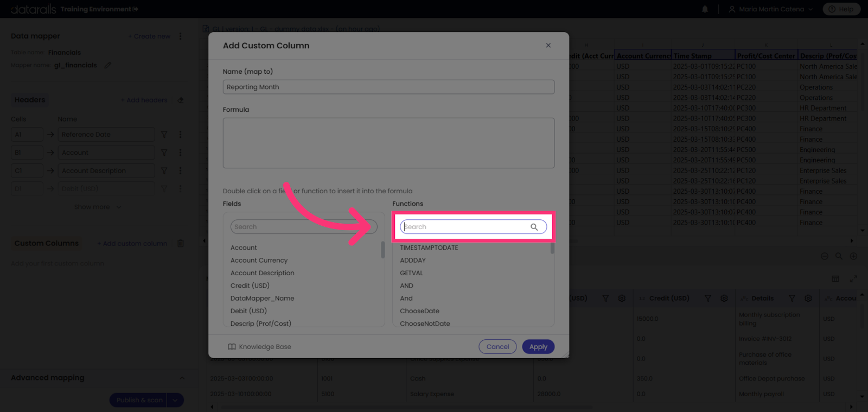Click the search magnifier in Functions box
Viewport: 868px width, 412px height.
pyautogui.click(x=534, y=227)
